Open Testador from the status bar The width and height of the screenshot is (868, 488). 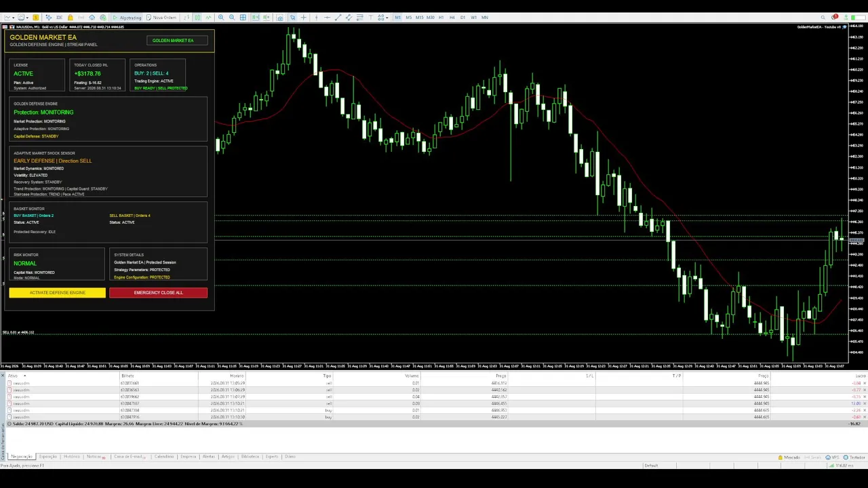coord(854,457)
